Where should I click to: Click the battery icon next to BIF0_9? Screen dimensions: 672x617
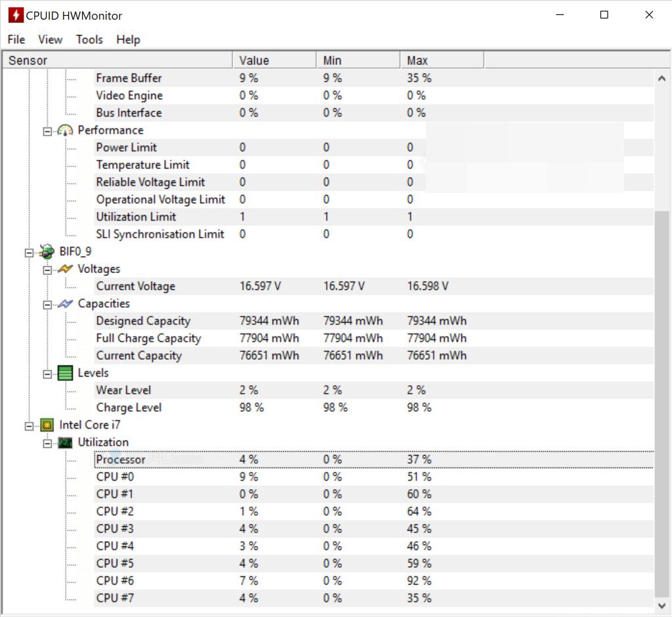(x=46, y=251)
